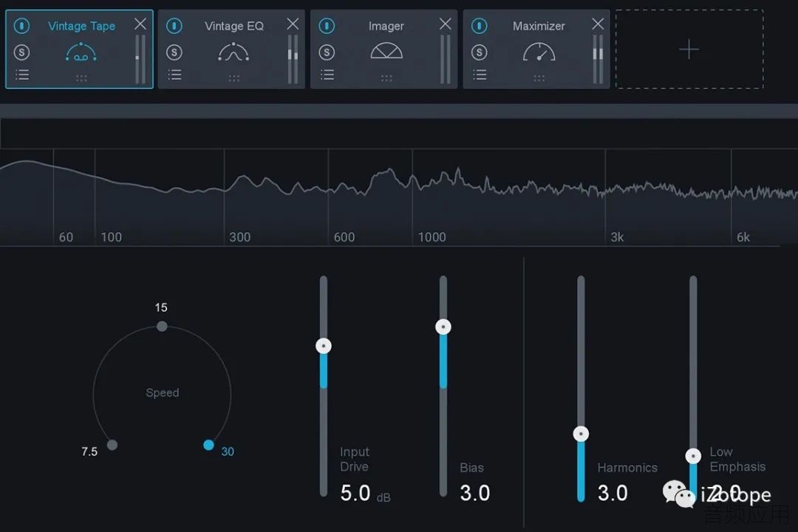Viewport: 798px width, 532px height.
Task: Adjust the Vintage Tape module gain meter
Action: (140, 59)
